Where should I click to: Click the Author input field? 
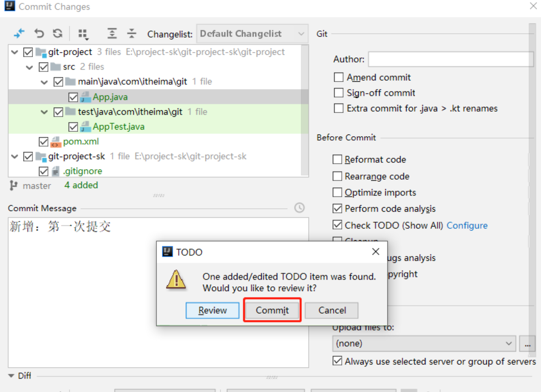click(450, 59)
